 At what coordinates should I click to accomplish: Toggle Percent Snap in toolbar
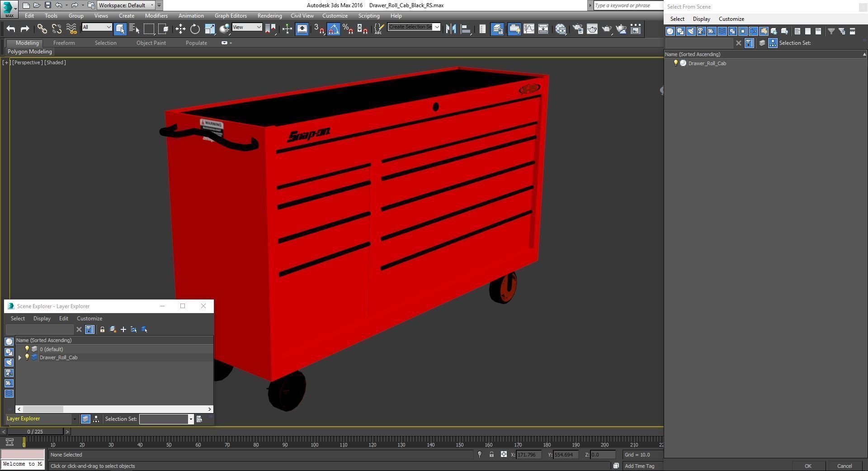click(x=348, y=29)
